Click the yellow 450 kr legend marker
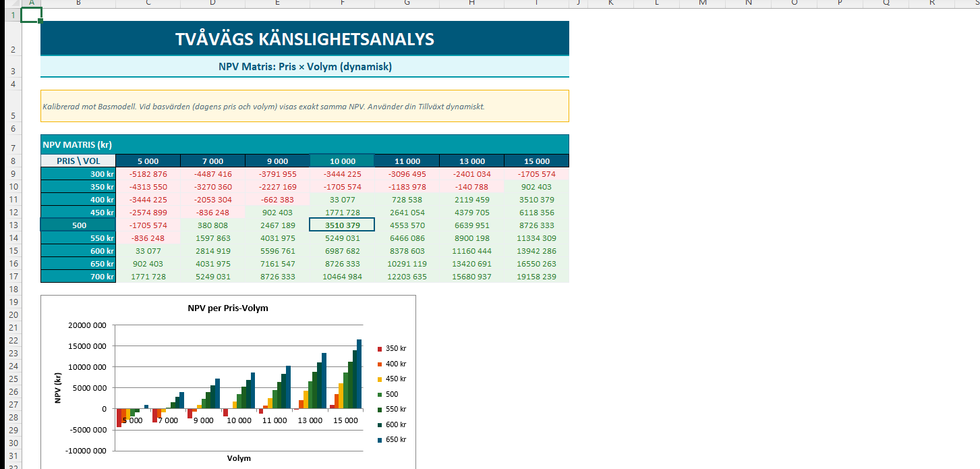The width and height of the screenshot is (980, 469). point(380,379)
